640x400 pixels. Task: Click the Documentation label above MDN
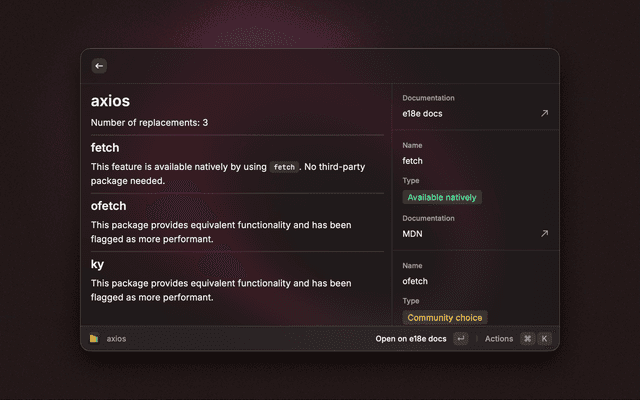(428, 218)
